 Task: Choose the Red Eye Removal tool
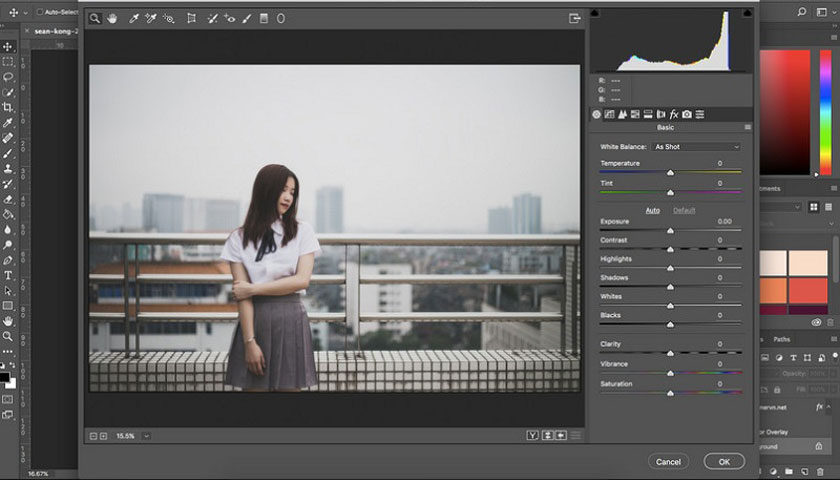pos(230,18)
